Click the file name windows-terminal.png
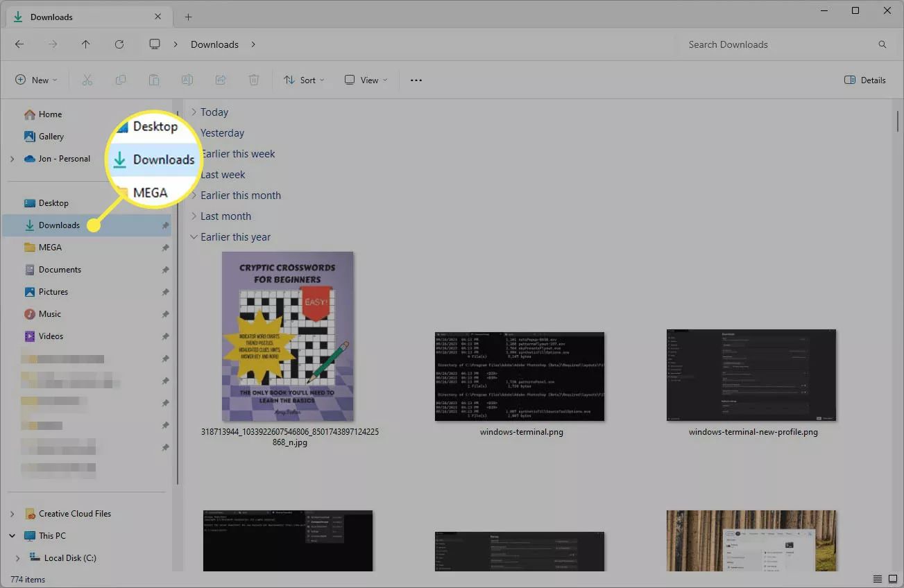 coord(522,432)
